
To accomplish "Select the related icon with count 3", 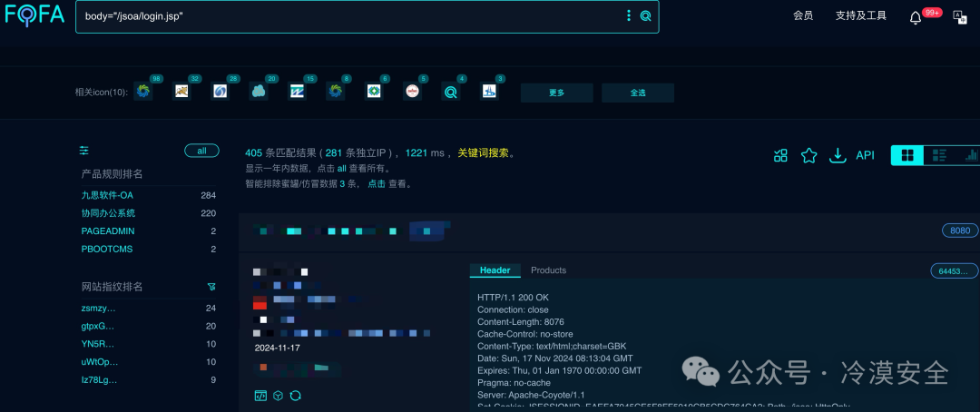I will pyautogui.click(x=489, y=92).
